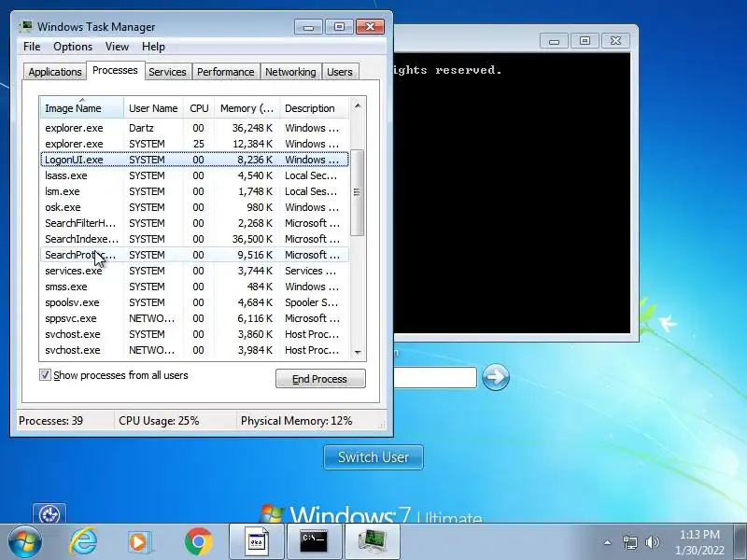Sort by User Name column header
The height and width of the screenshot is (560, 747).
[153, 108]
